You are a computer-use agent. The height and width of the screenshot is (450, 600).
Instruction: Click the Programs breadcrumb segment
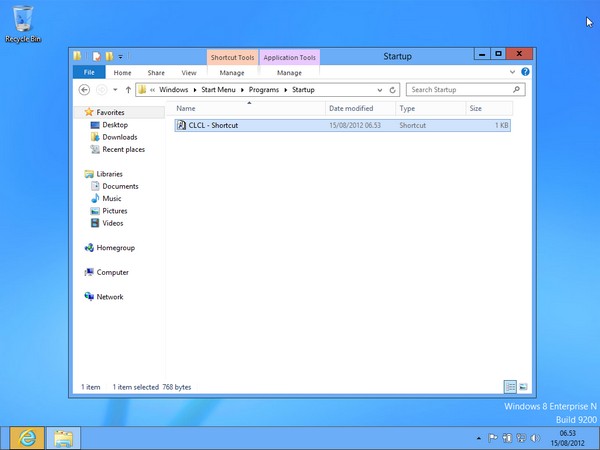click(264, 90)
